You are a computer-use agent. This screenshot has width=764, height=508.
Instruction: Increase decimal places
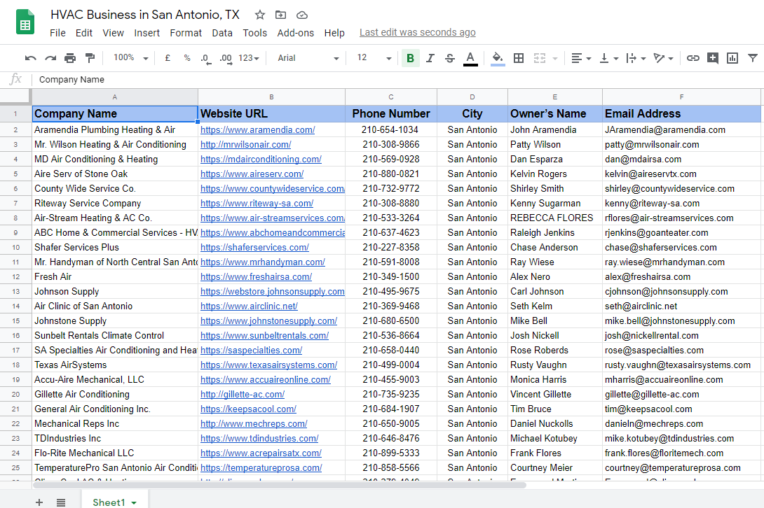[x=226, y=58]
